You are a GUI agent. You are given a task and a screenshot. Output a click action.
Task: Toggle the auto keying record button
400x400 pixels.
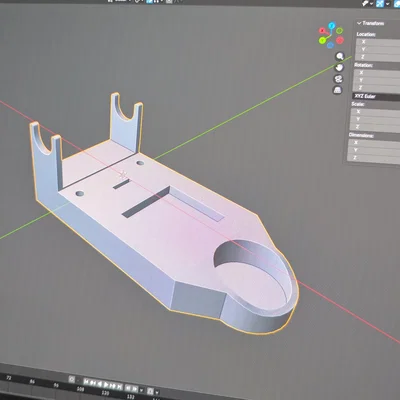(72, 379)
